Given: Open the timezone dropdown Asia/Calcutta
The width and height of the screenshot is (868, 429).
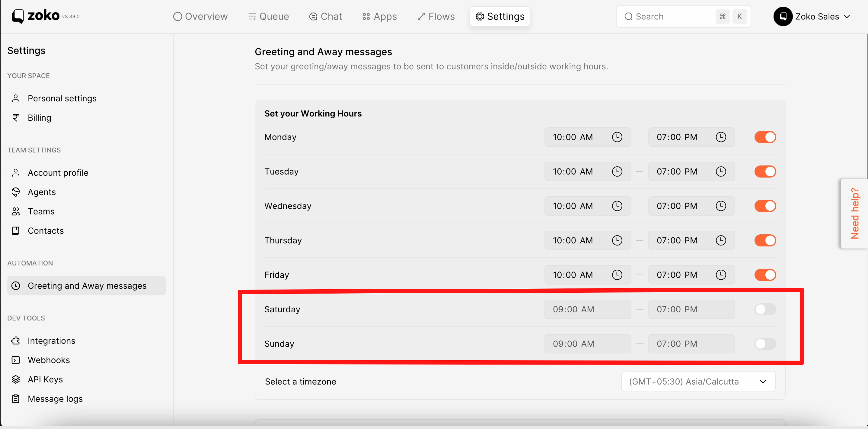Looking at the screenshot, I should [698, 381].
